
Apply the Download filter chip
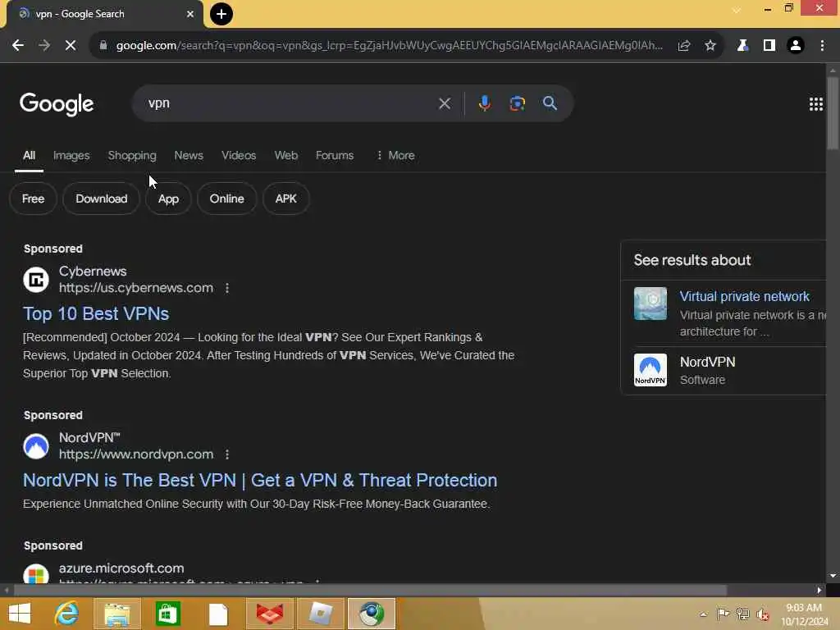point(101,199)
